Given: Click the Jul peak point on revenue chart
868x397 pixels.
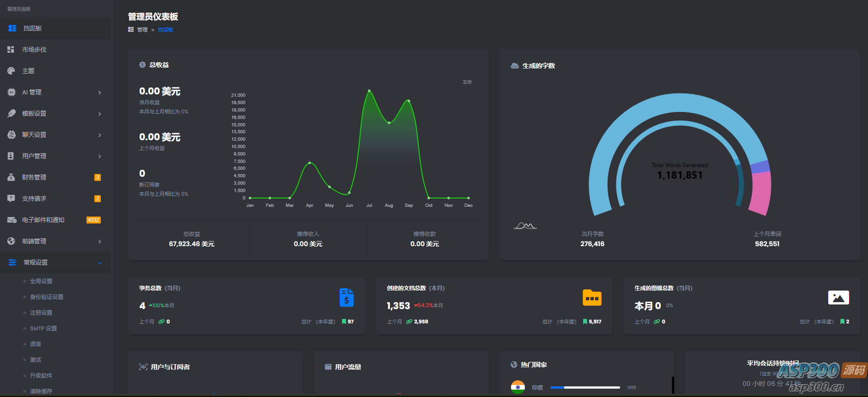Looking at the screenshot, I should coord(369,91).
